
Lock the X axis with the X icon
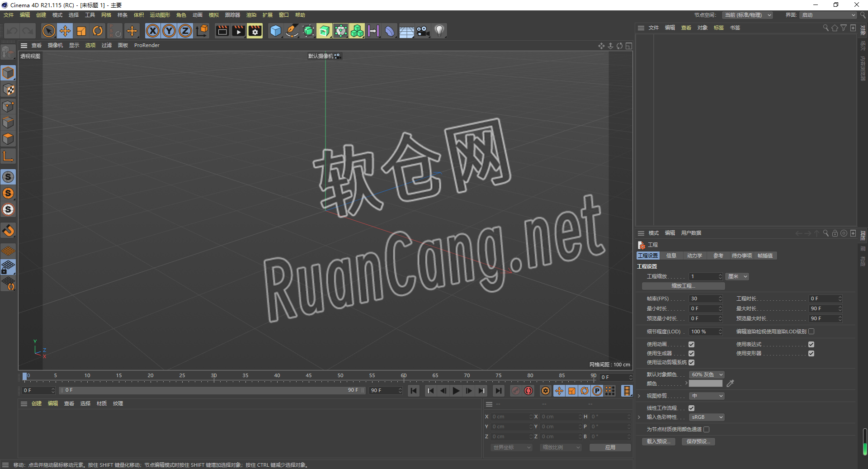pos(152,31)
